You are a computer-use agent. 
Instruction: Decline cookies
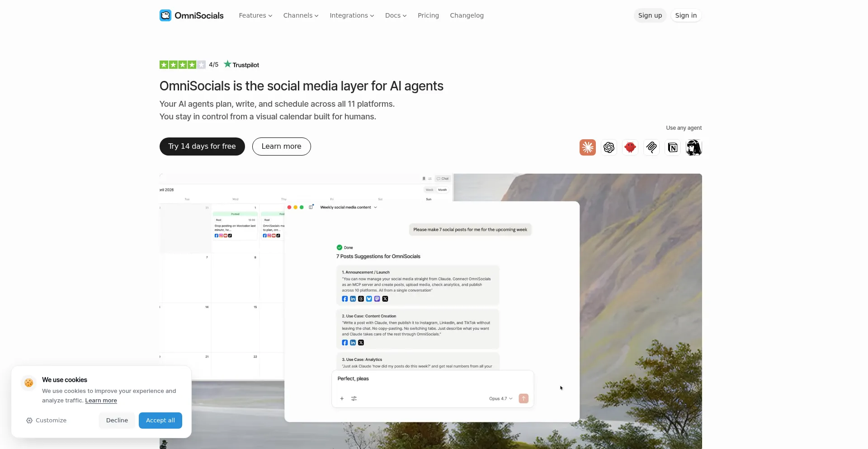[117, 421]
